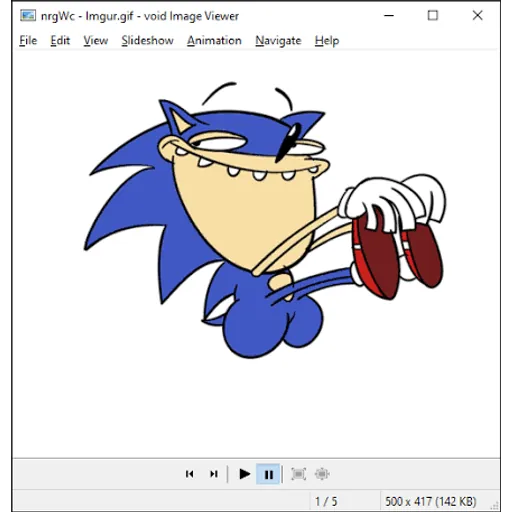Viewport: 512px width, 512px height.
Task: Maximize the void Image Viewer window
Action: pos(433,15)
